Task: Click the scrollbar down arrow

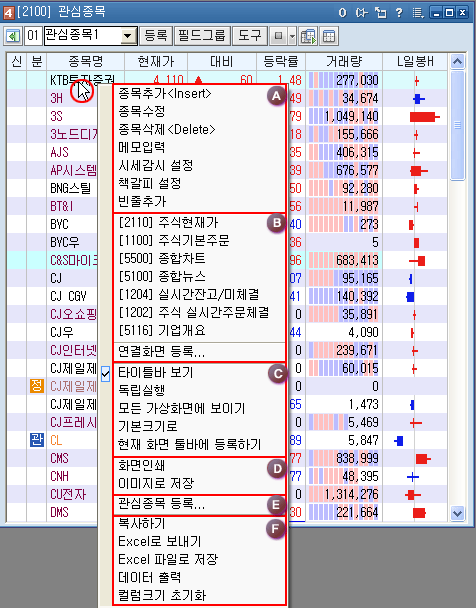Action: 457,513
